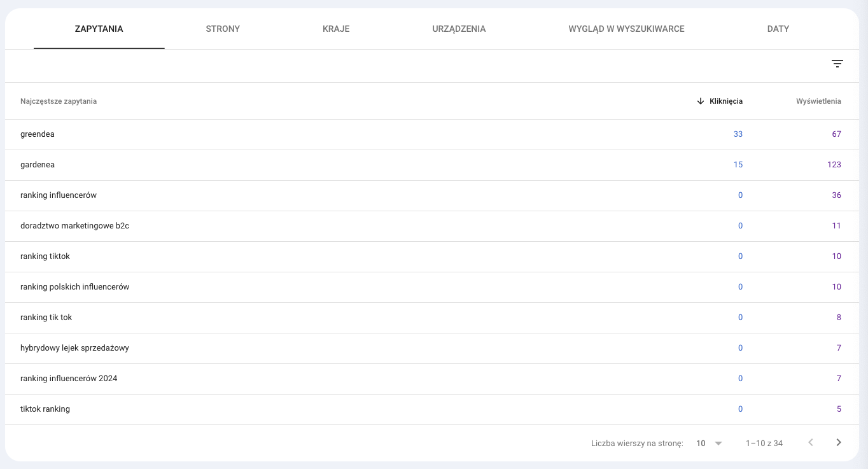Screen dimensions: 868x469
Task: Open the Daty tab
Action: point(778,29)
